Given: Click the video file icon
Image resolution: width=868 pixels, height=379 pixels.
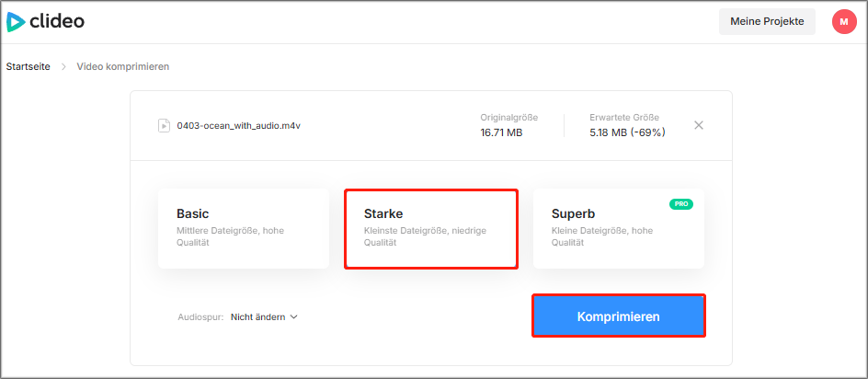Looking at the screenshot, I should [x=164, y=125].
